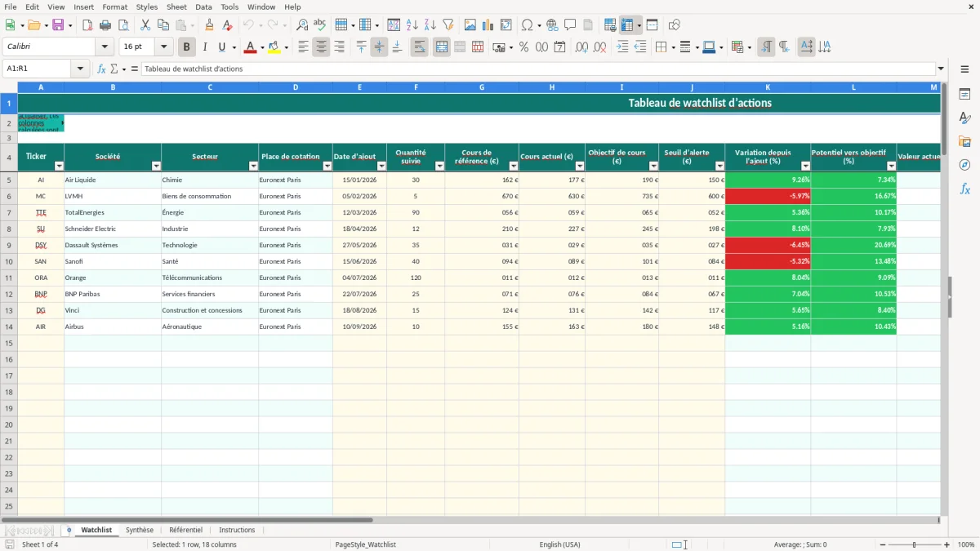Open the Format menu
Viewport: 980px width, 551px height.
coord(114,7)
